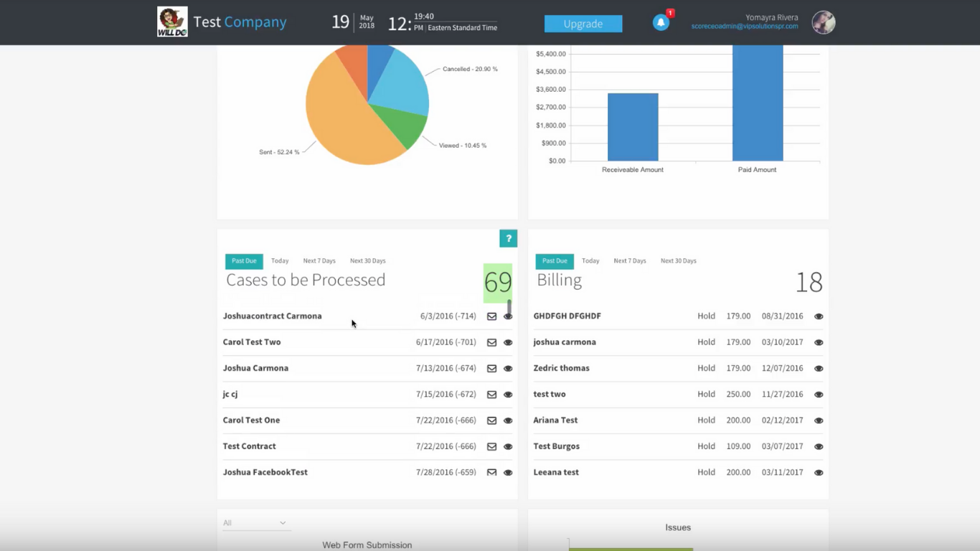The height and width of the screenshot is (551, 980).
Task: Click the Will Do company logo
Action: [172, 22]
